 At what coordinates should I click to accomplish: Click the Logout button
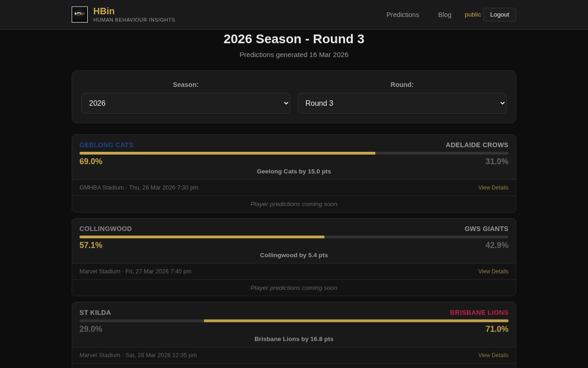[499, 15]
